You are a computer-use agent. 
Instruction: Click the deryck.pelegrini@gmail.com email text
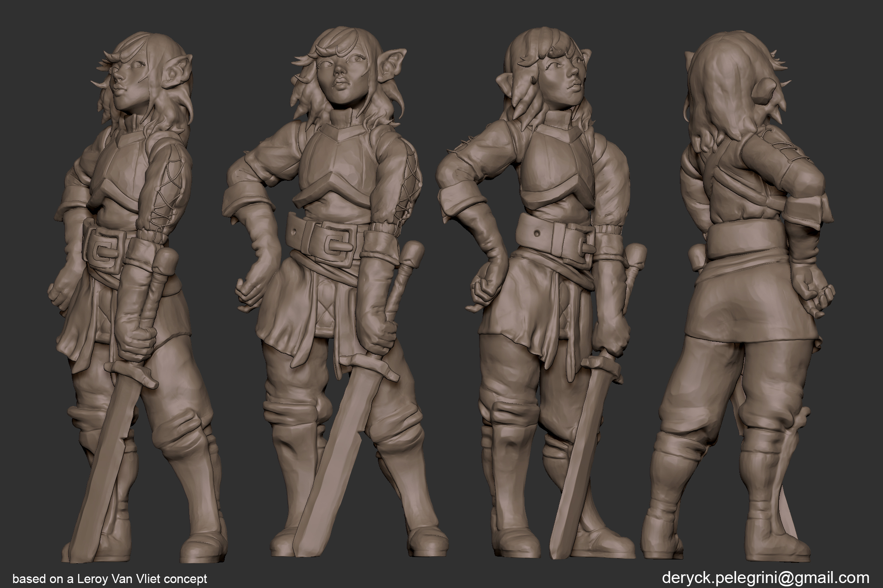[x=765, y=577]
